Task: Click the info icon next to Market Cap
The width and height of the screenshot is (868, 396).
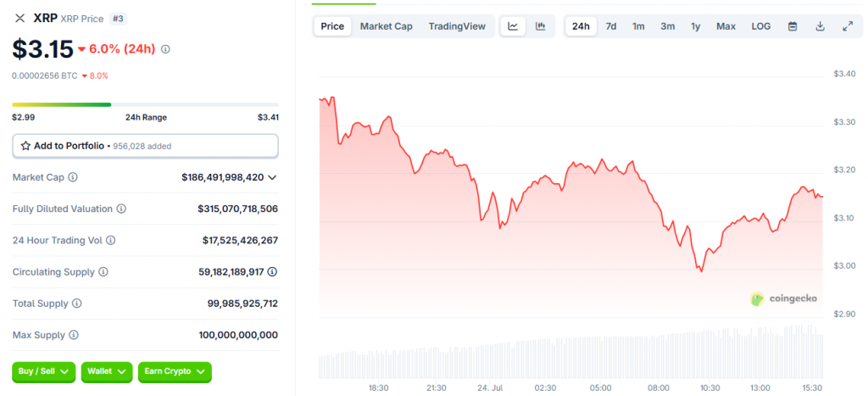Action: pos(73,177)
